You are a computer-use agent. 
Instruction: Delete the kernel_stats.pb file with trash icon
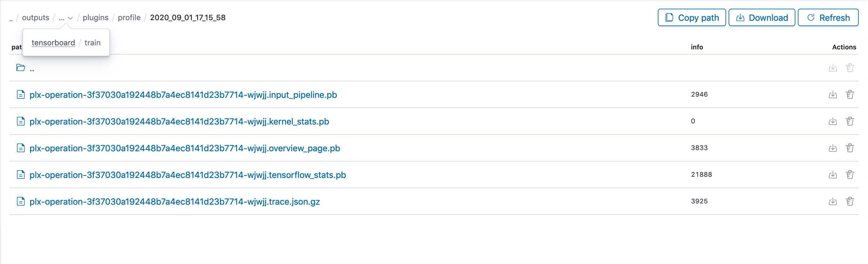tap(850, 121)
